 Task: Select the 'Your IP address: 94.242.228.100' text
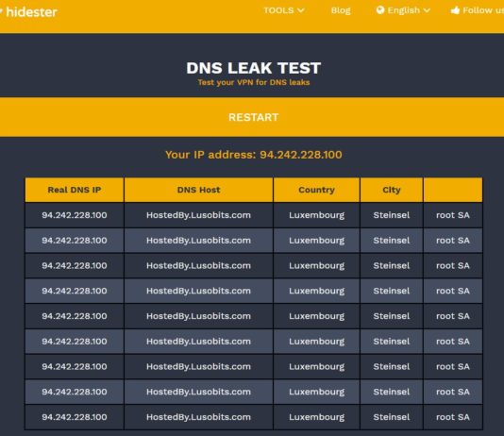click(254, 155)
